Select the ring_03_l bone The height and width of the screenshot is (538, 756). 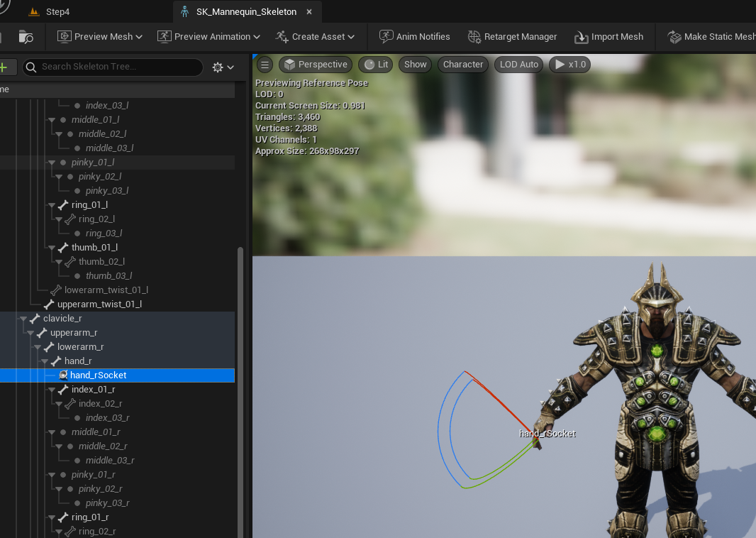coord(104,233)
